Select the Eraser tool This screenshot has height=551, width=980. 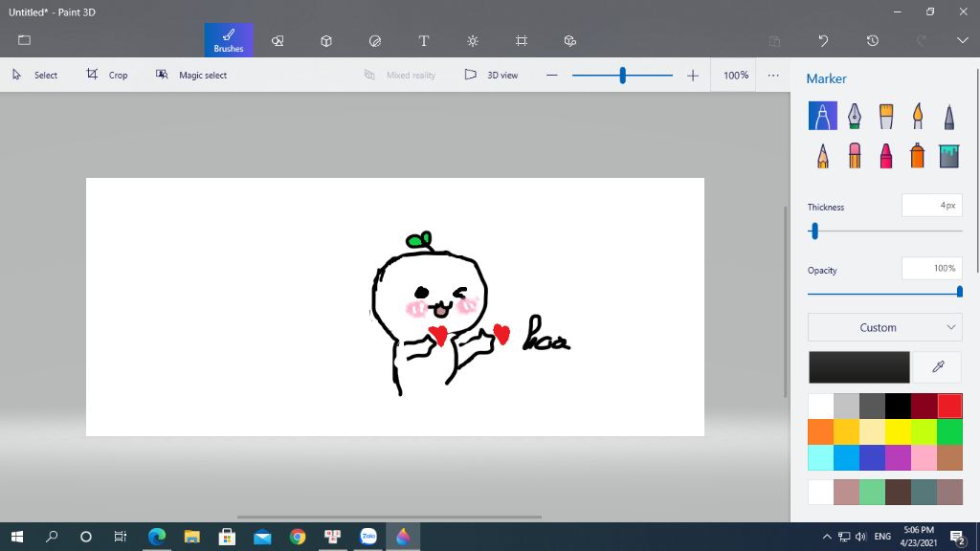pos(855,156)
